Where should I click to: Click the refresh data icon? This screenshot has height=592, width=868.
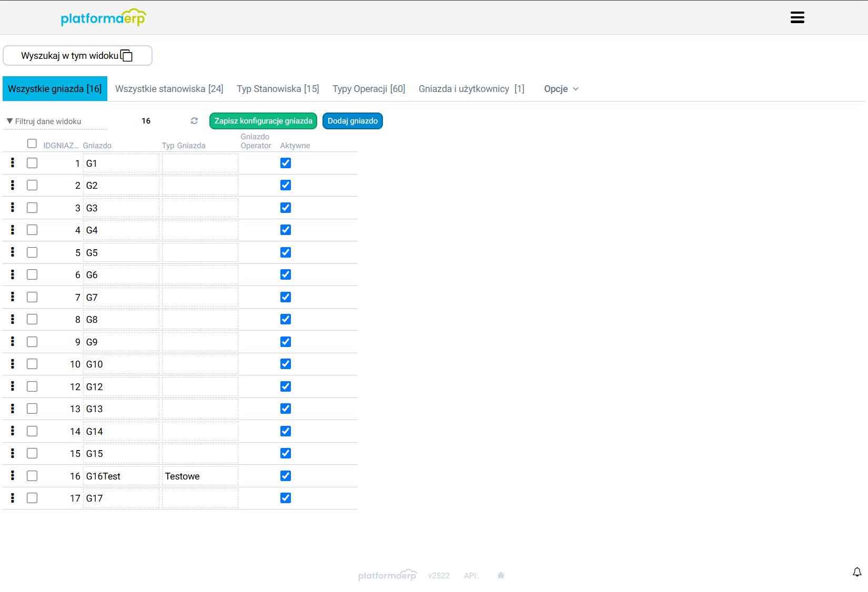tap(194, 121)
